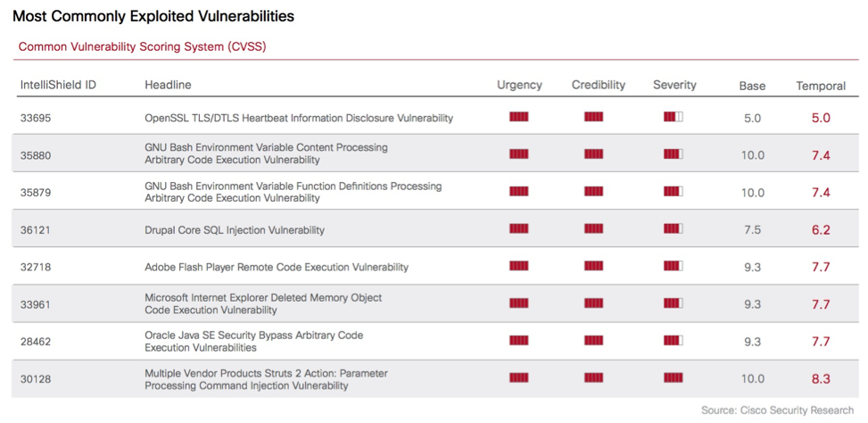
Task: Click the 8.3 temporal score
Action: click(x=821, y=379)
